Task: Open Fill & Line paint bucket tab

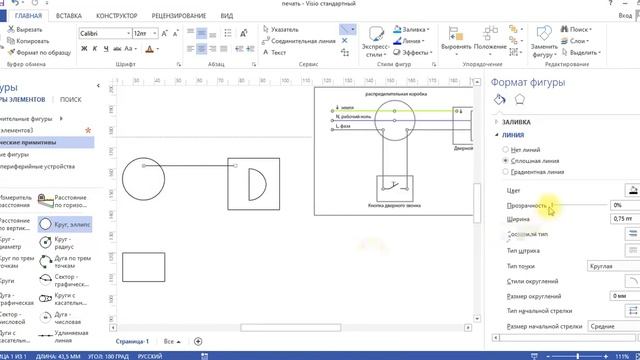Action: [x=500, y=99]
